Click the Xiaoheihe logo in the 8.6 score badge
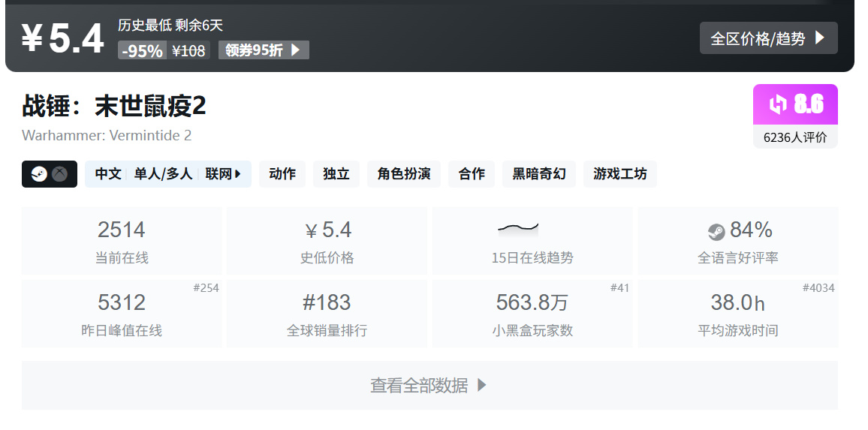Image resolution: width=868 pixels, height=430 pixels. tap(778, 104)
